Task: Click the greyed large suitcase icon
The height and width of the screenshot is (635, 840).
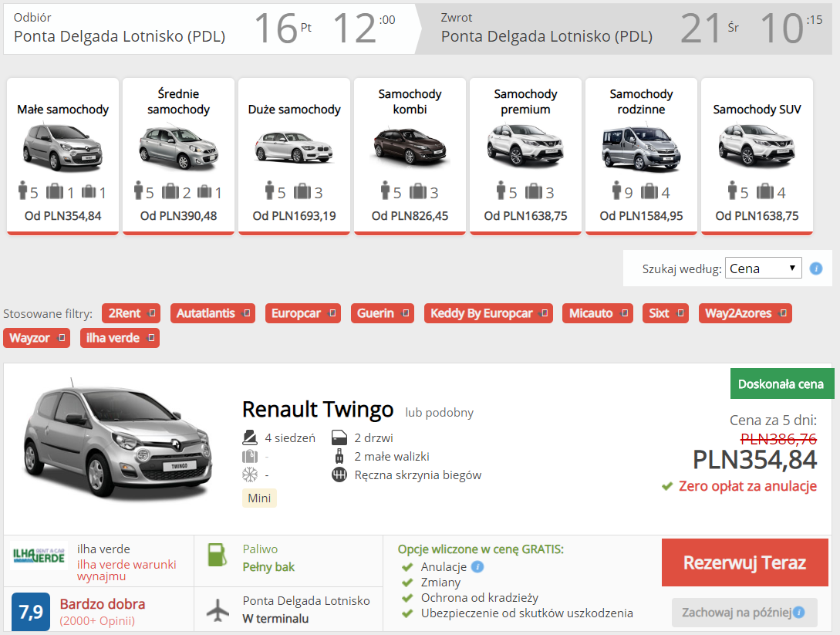Action: click(x=250, y=457)
